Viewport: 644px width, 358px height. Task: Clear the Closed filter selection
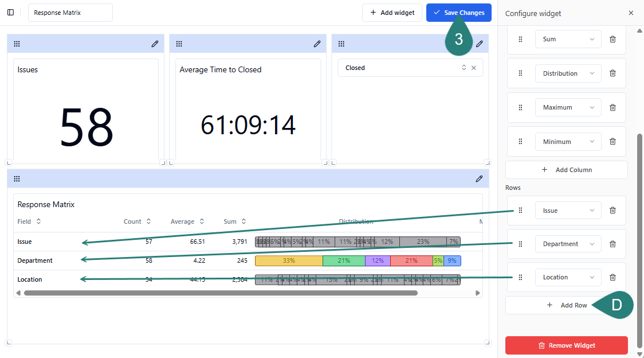point(474,68)
